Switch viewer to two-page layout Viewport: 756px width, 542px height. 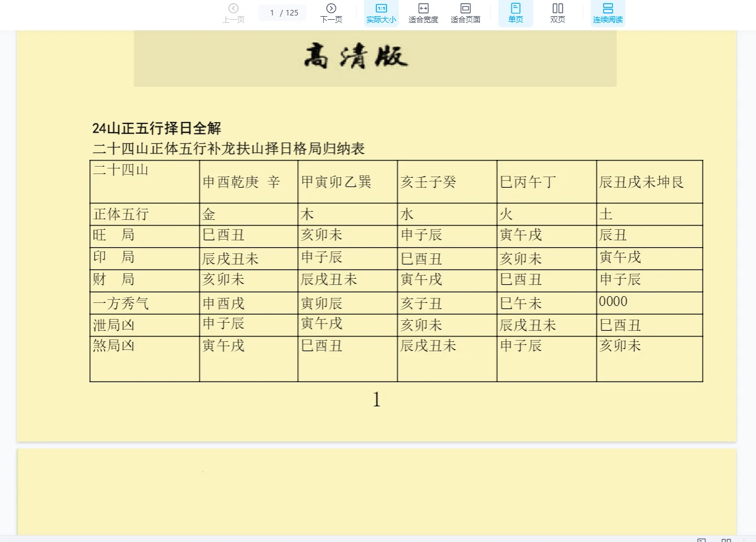tap(557, 14)
